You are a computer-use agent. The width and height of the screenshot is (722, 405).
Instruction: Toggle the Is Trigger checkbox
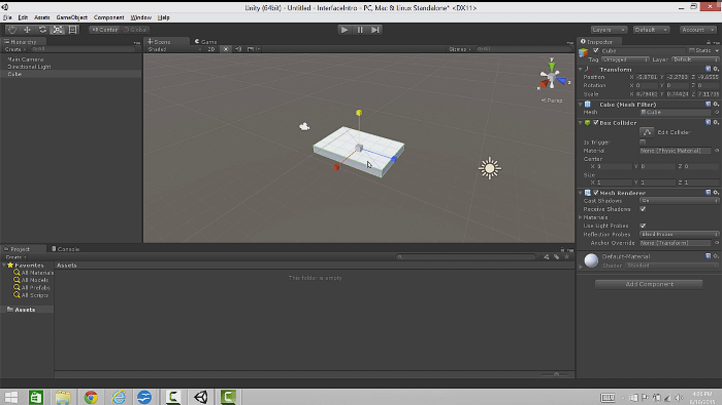click(x=643, y=142)
